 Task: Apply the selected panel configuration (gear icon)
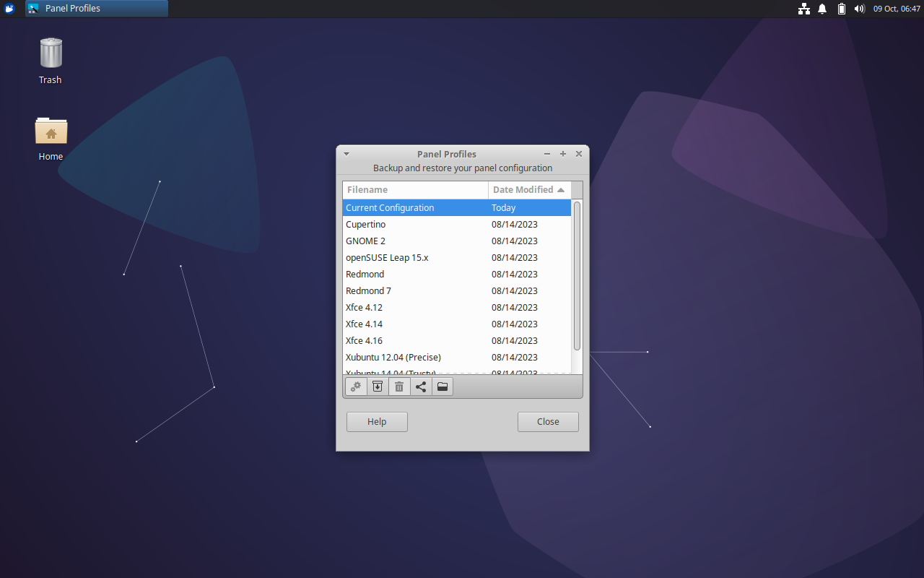(356, 387)
